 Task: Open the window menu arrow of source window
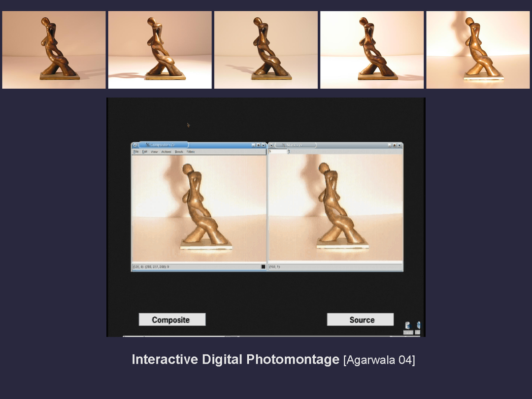(x=271, y=145)
